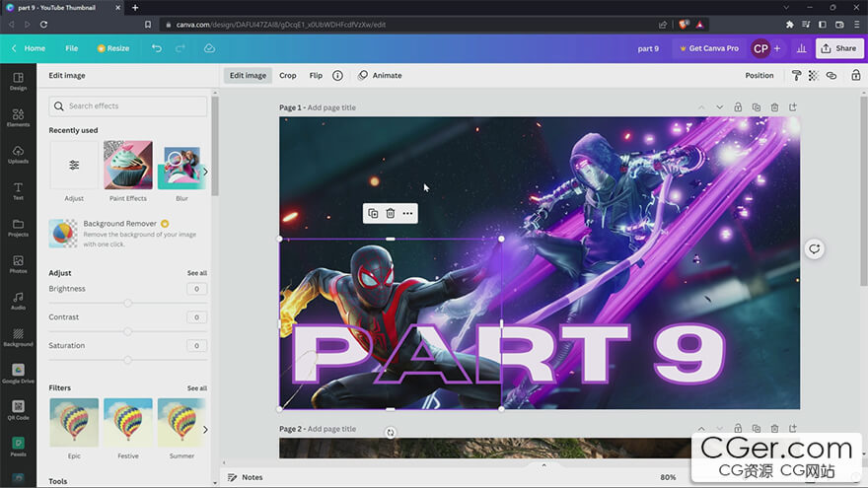The height and width of the screenshot is (488, 868).
Task: Go back to Home
Action: 29,48
